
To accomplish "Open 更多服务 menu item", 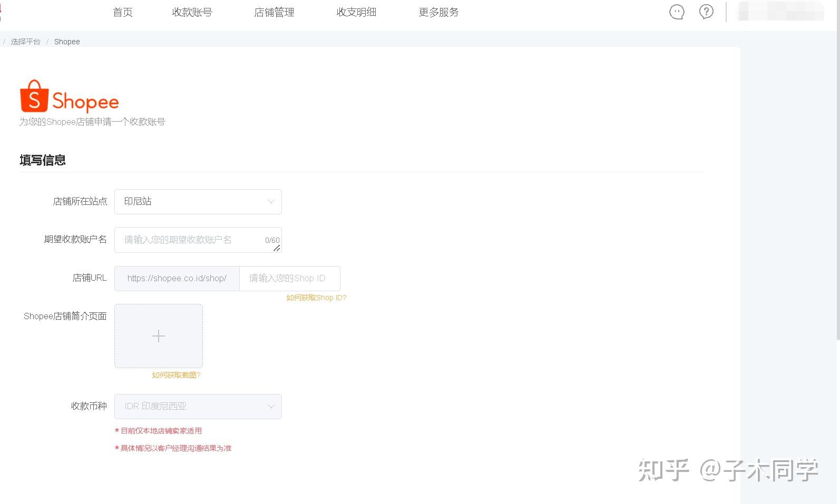I will (x=438, y=12).
